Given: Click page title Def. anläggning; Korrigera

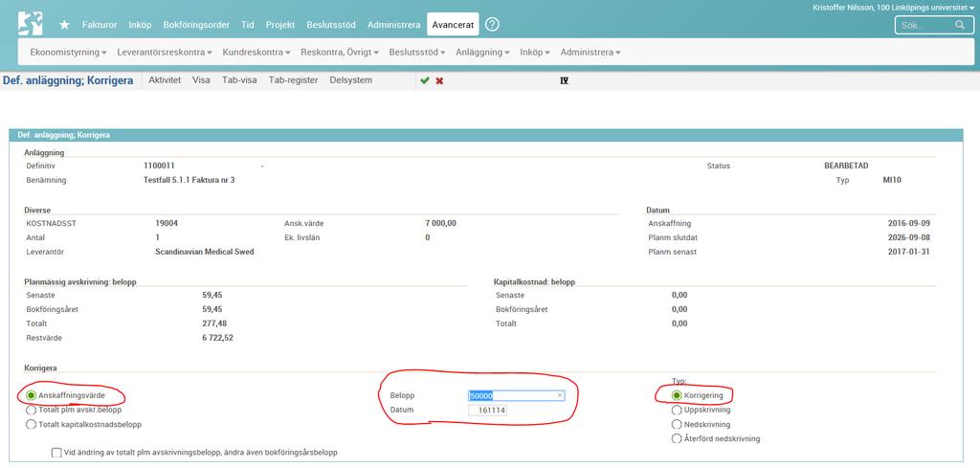Looking at the screenshot, I should click(68, 80).
